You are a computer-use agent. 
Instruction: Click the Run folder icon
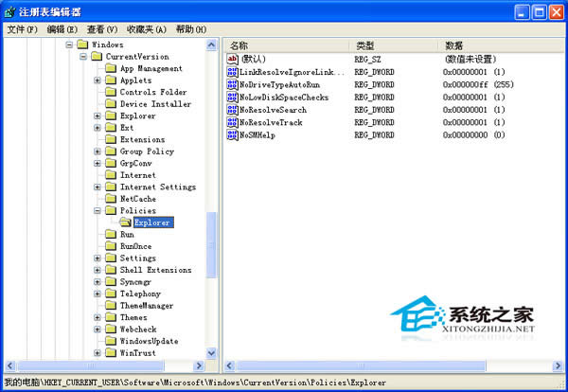[x=111, y=234]
